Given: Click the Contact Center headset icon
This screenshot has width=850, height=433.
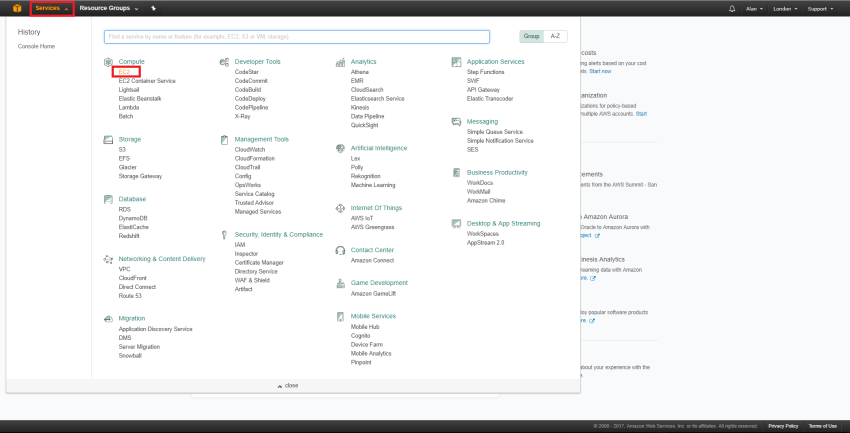Looking at the screenshot, I should click(340, 250).
